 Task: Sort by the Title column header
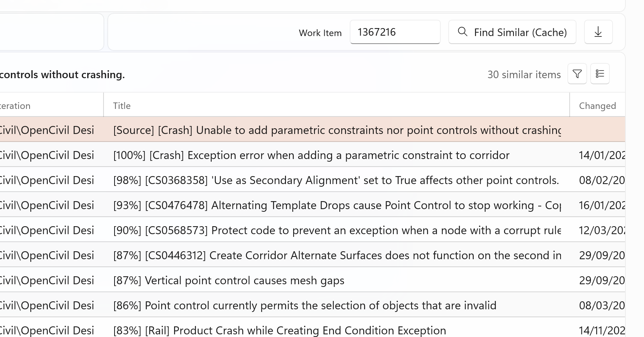[x=122, y=106]
